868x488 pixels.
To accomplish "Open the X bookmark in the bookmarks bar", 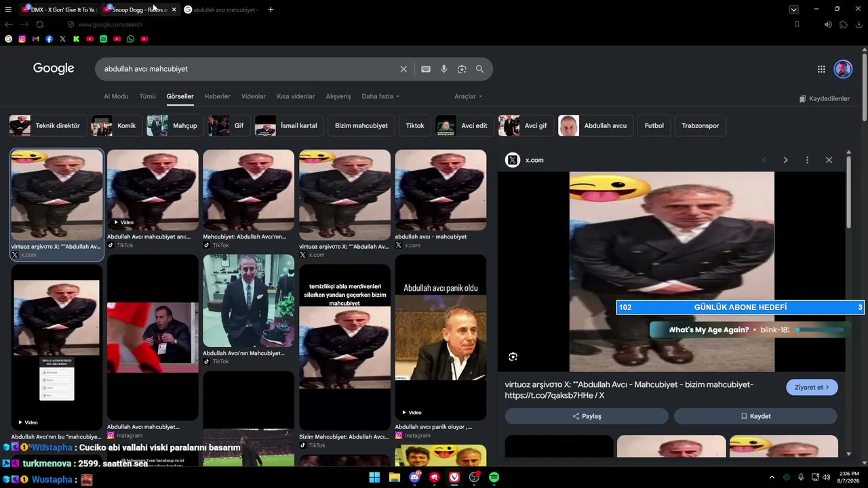I will pyautogui.click(x=62, y=39).
